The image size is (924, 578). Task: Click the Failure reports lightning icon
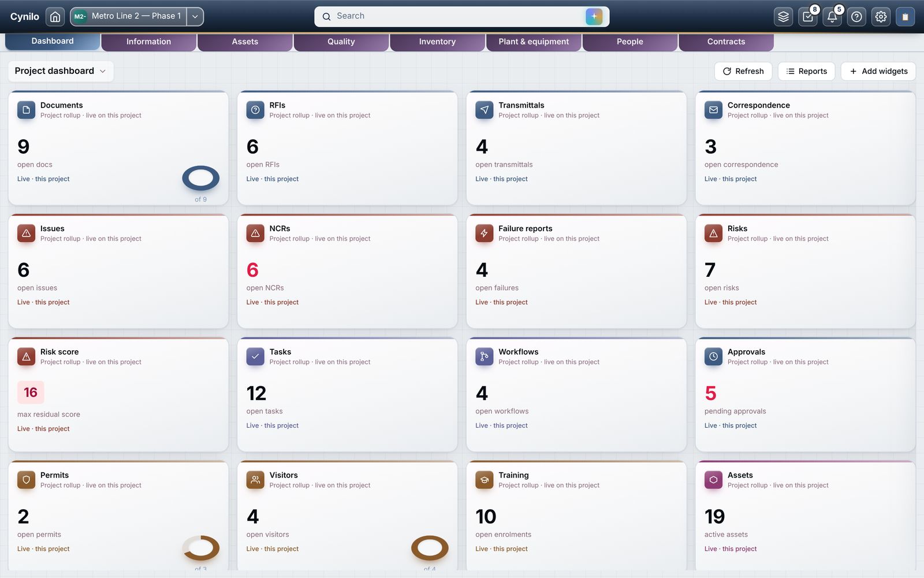[485, 234]
